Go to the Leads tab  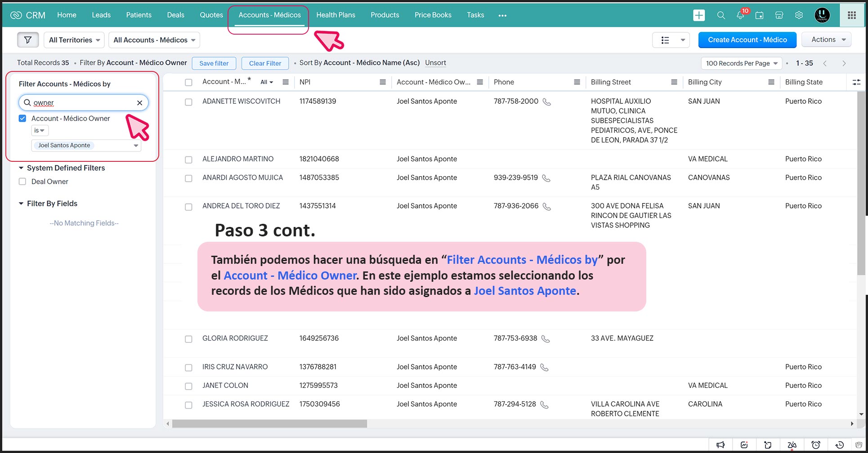click(x=101, y=15)
